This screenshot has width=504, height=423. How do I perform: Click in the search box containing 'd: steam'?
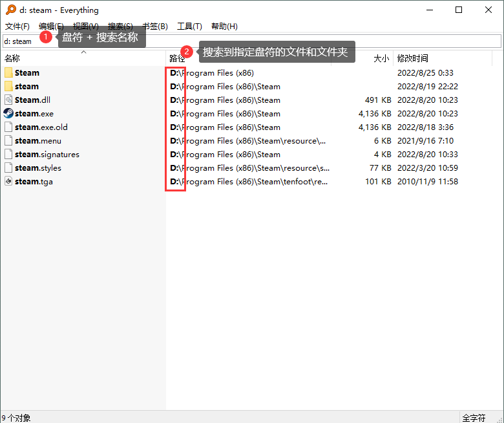pyautogui.click(x=252, y=41)
